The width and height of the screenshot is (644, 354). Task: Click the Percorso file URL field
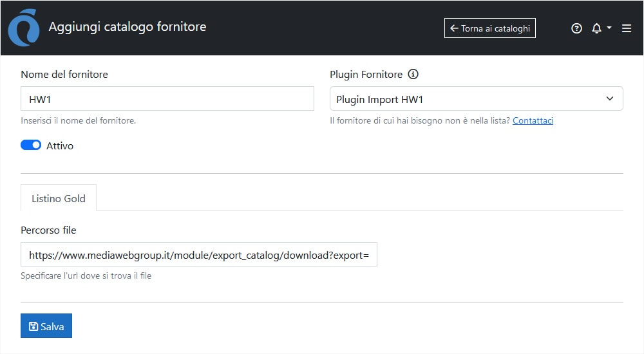pos(198,255)
